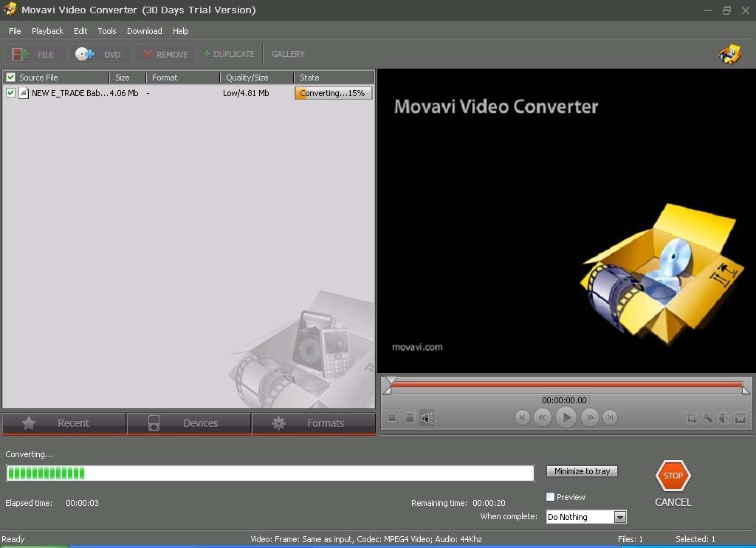Enable the Preview option
This screenshot has height=548, width=756.
click(549, 496)
